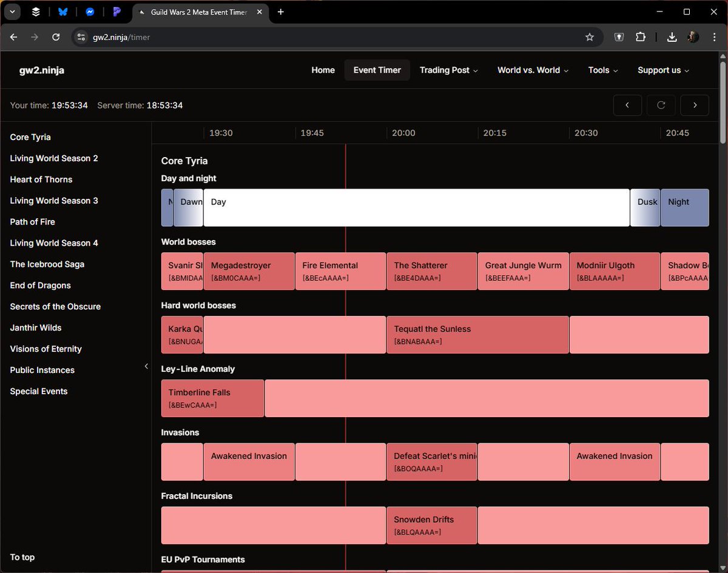Bookmark this page with the star
Viewport: 728px width, 573px height.
(x=589, y=37)
